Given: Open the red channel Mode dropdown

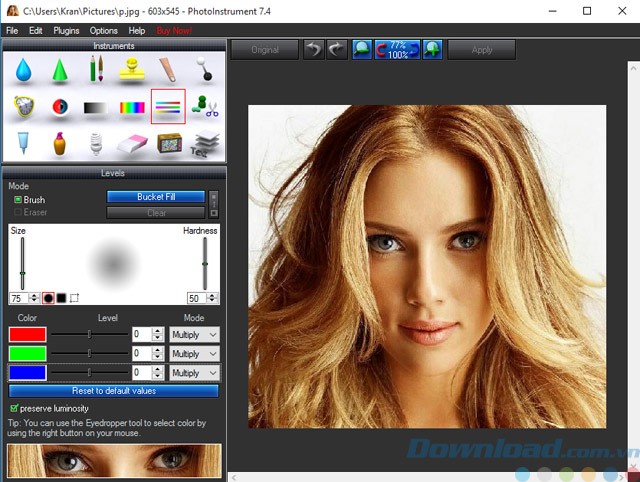Looking at the screenshot, I should tap(194, 335).
